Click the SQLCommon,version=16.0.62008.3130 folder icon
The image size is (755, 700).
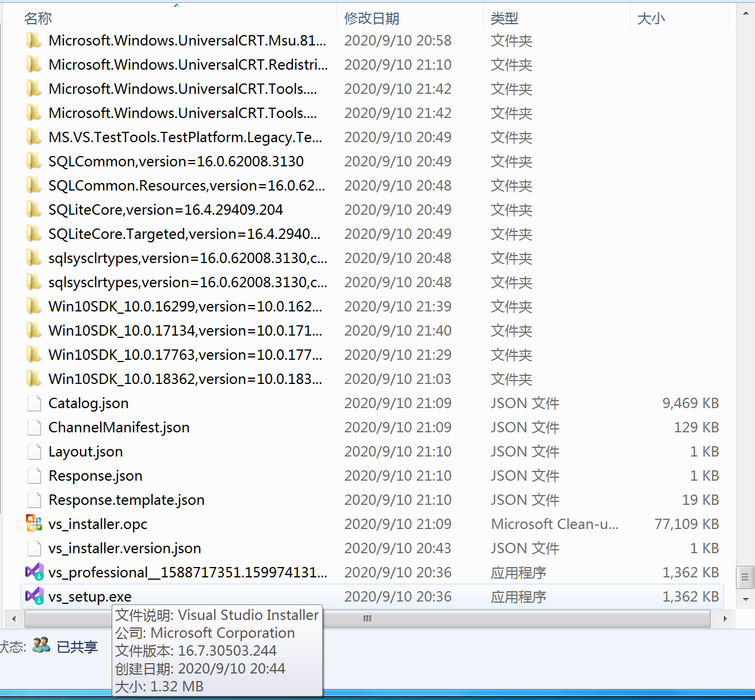(x=35, y=161)
